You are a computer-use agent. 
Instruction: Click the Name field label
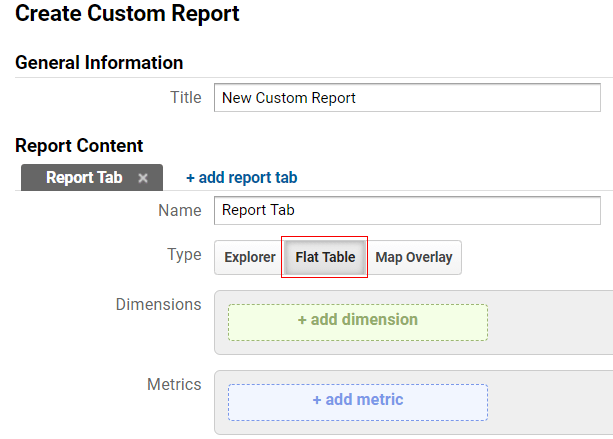coord(180,210)
